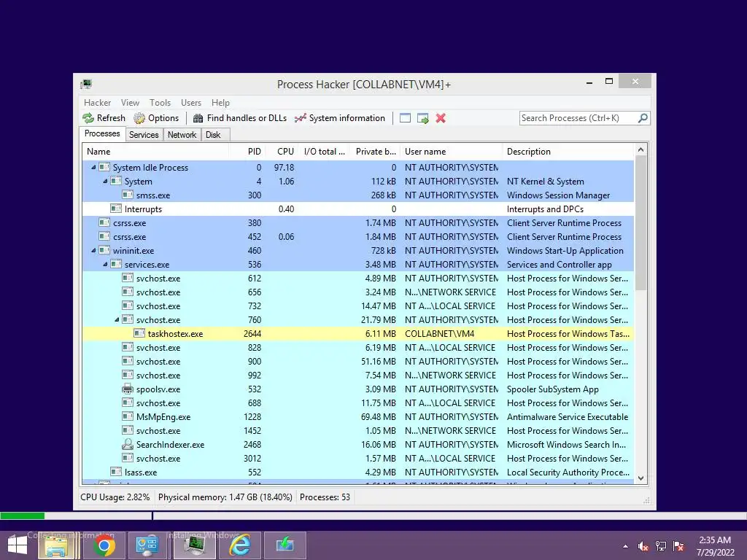Open the Hacker menu

click(97, 102)
